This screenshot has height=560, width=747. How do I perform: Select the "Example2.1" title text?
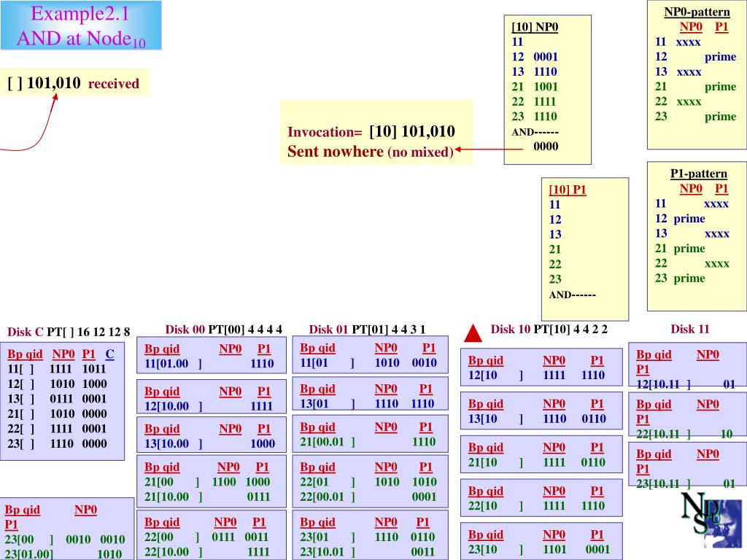tap(80, 13)
